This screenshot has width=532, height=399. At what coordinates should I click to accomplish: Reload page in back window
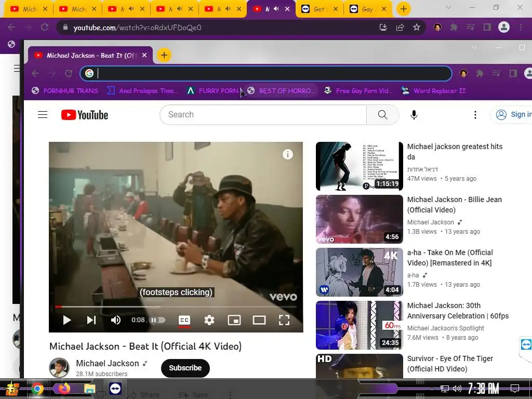(x=45, y=27)
